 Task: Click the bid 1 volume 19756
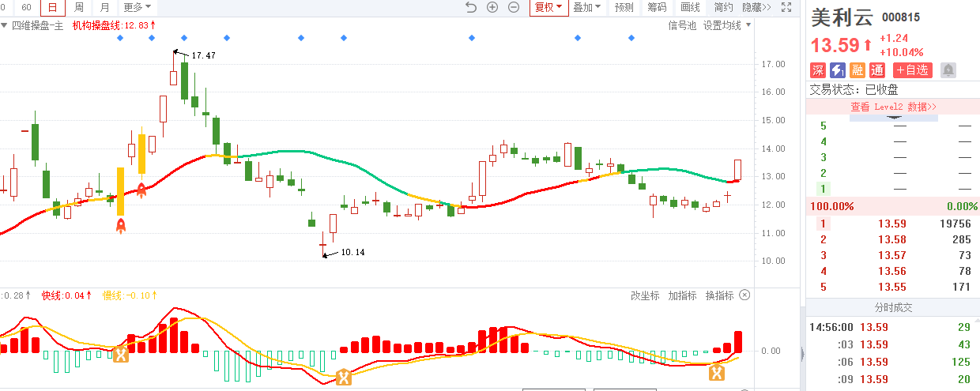tap(955, 224)
